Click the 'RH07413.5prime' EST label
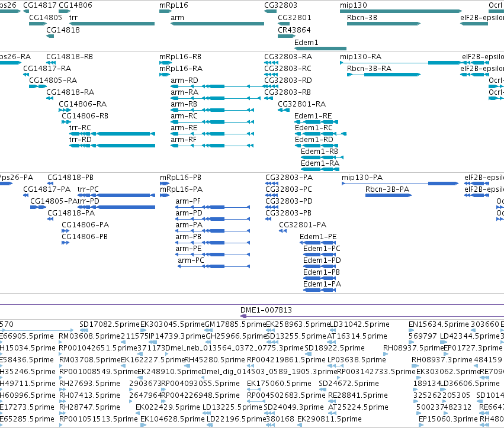504x428 pixels. click(x=89, y=395)
